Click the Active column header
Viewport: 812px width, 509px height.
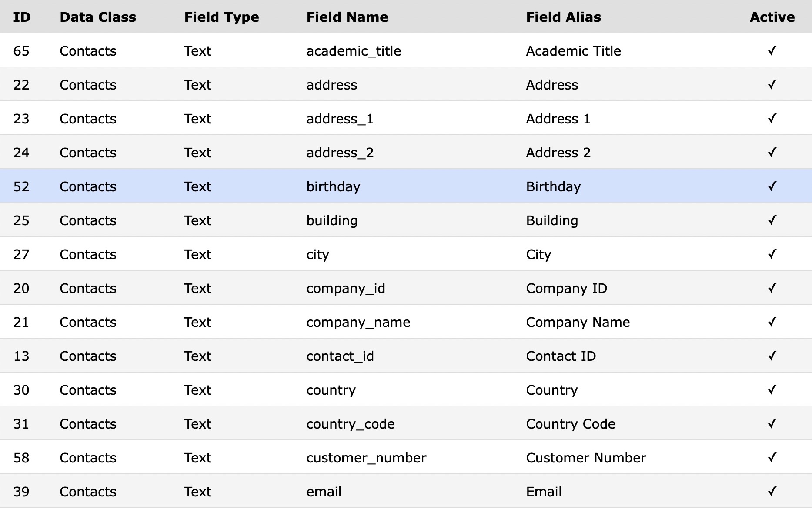(x=772, y=17)
